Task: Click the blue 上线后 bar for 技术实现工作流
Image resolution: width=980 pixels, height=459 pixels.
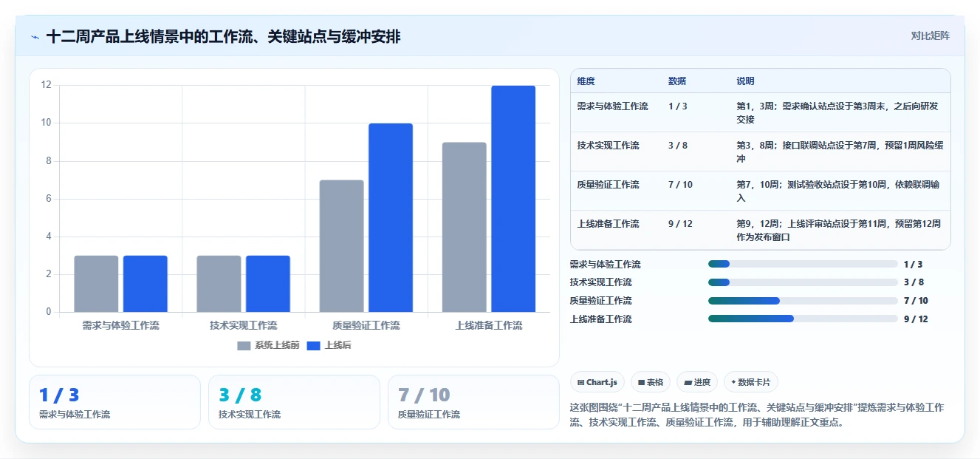Action: 268,284
